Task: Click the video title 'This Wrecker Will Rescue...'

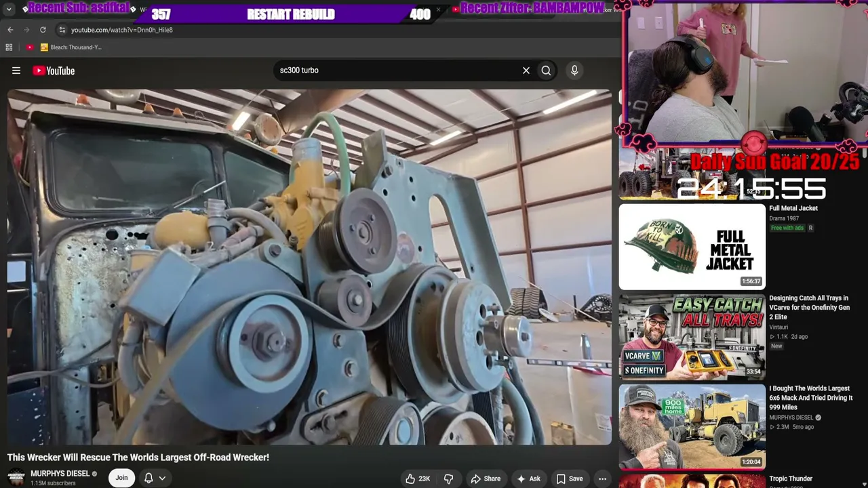Action: click(x=138, y=457)
